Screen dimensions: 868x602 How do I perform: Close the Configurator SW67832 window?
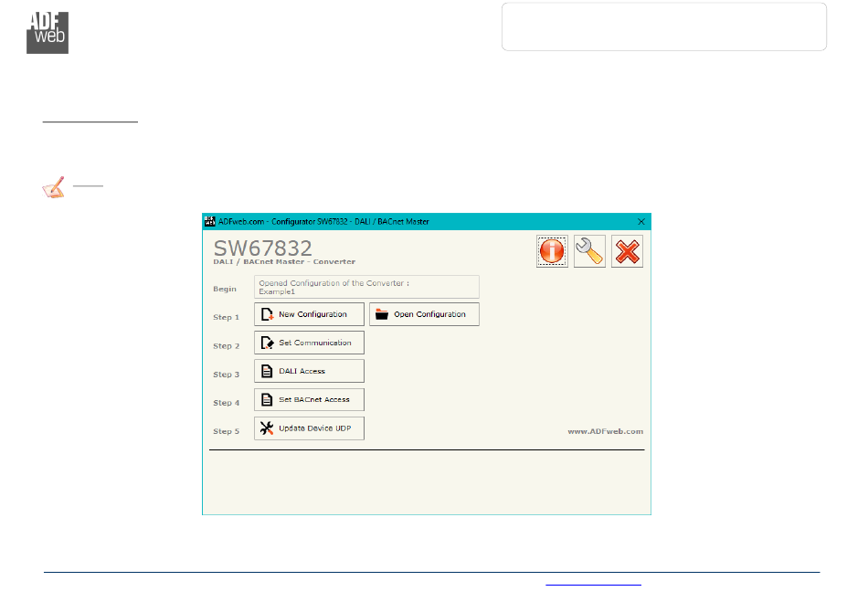pyautogui.click(x=641, y=222)
